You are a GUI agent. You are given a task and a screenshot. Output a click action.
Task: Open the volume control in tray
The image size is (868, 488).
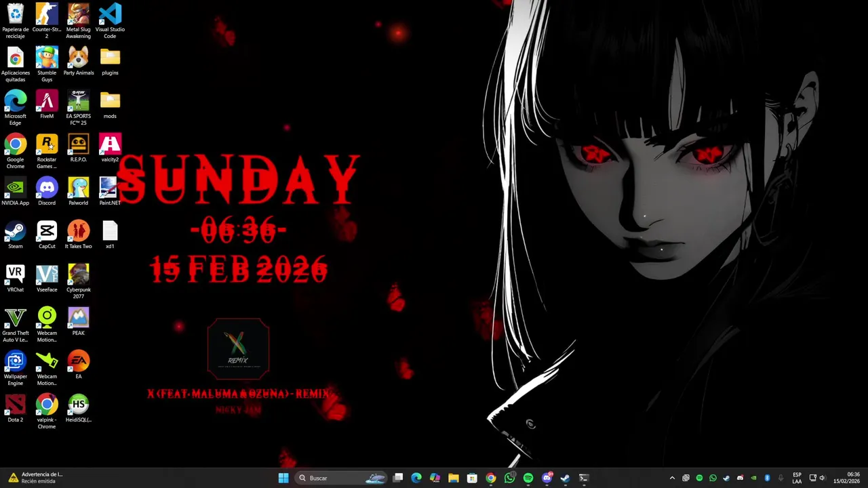(x=823, y=478)
